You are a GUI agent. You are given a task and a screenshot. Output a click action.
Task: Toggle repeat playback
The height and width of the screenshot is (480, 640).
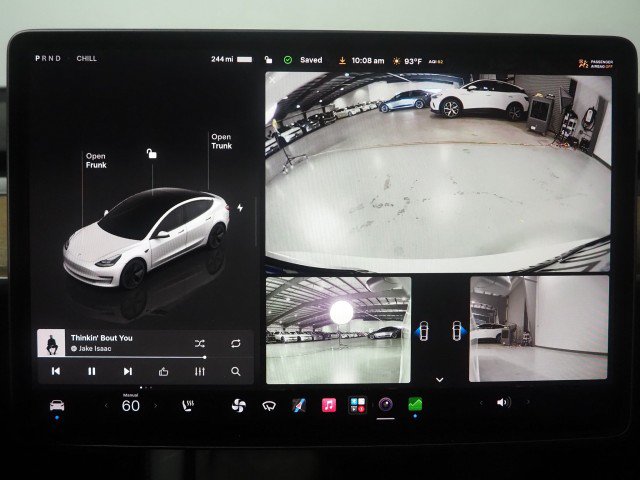pos(236,344)
